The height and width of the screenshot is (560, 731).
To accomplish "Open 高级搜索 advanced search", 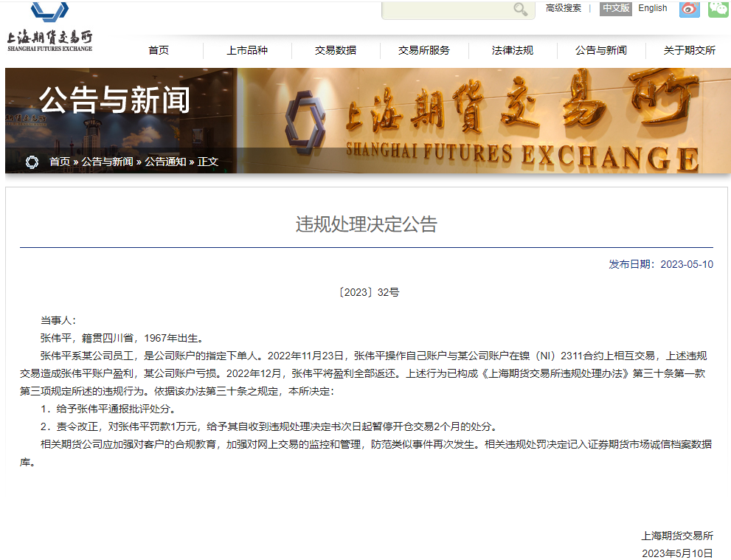I will (563, 8).
